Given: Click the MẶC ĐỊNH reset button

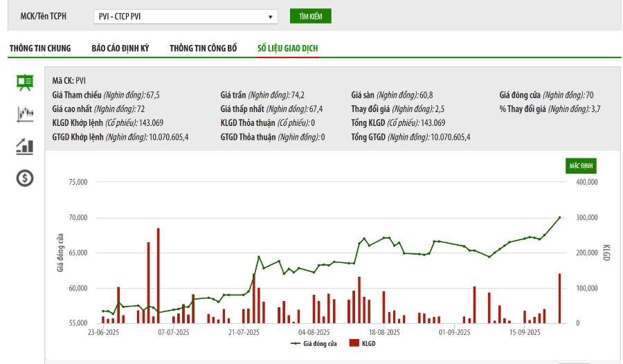Looking at the screenshot, I should tap(580, 166).
